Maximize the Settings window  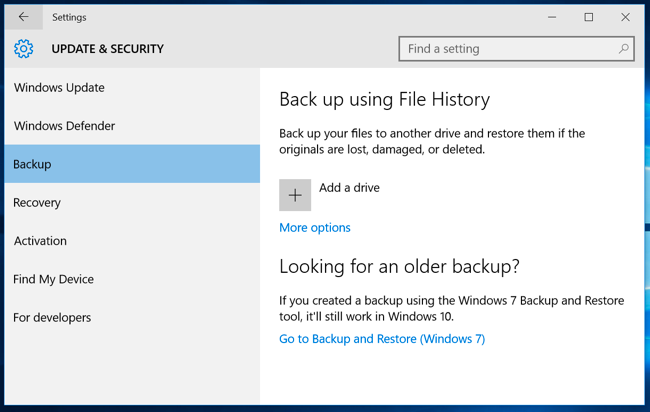click(589, 17)
